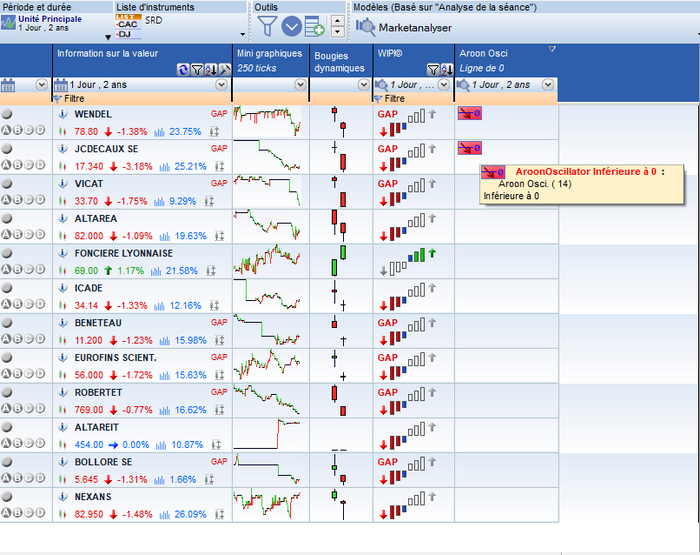Click the Unité Principale label
The width and height of the screenshot is (700, 555).
50,19
